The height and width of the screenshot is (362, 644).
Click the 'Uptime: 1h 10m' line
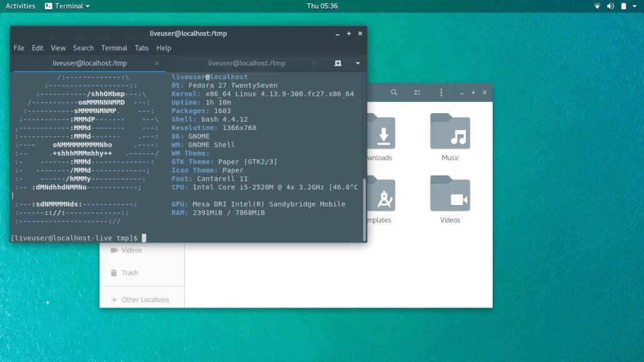[x=201, y=103]
